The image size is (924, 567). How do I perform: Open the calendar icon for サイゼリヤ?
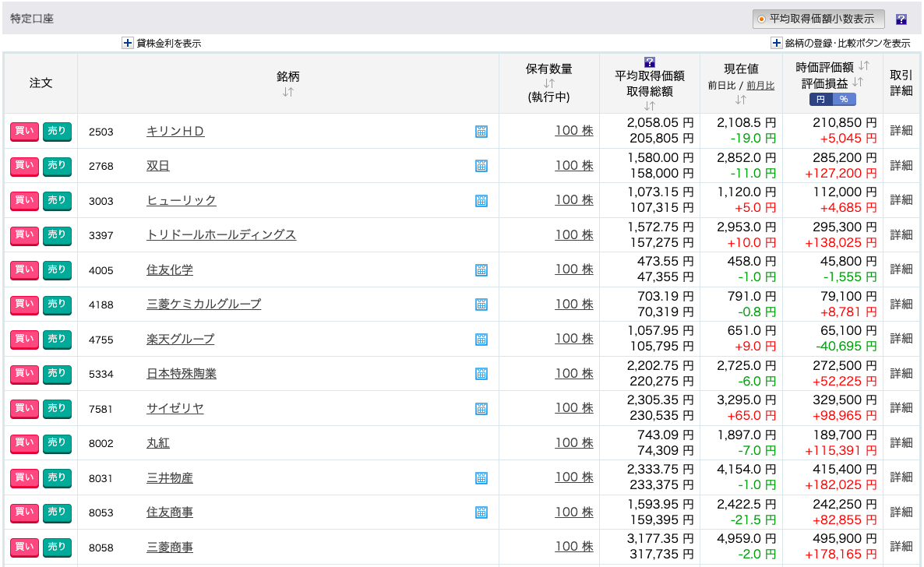[481, 408]
